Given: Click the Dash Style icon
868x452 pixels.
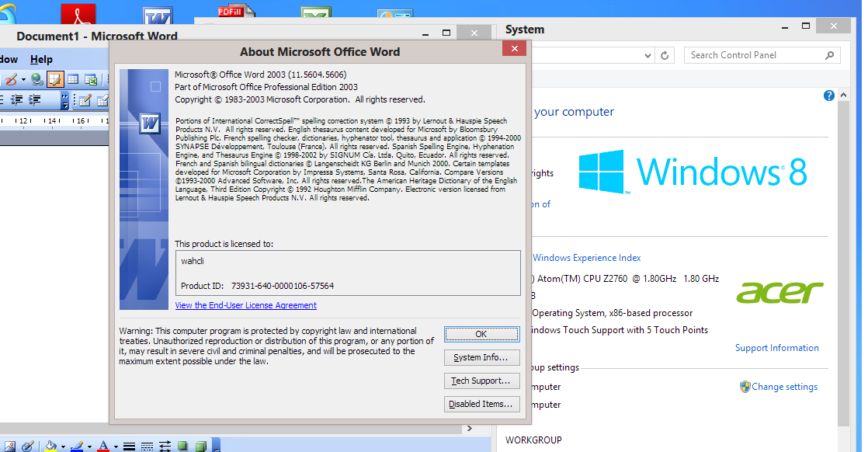Looking at the screenshot, I should coord(147,446).
